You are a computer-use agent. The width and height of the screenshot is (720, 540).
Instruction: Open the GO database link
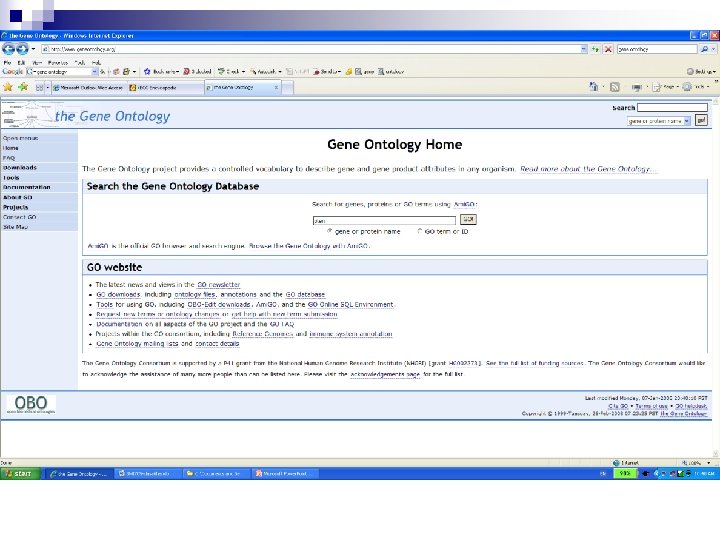point(305,294)
